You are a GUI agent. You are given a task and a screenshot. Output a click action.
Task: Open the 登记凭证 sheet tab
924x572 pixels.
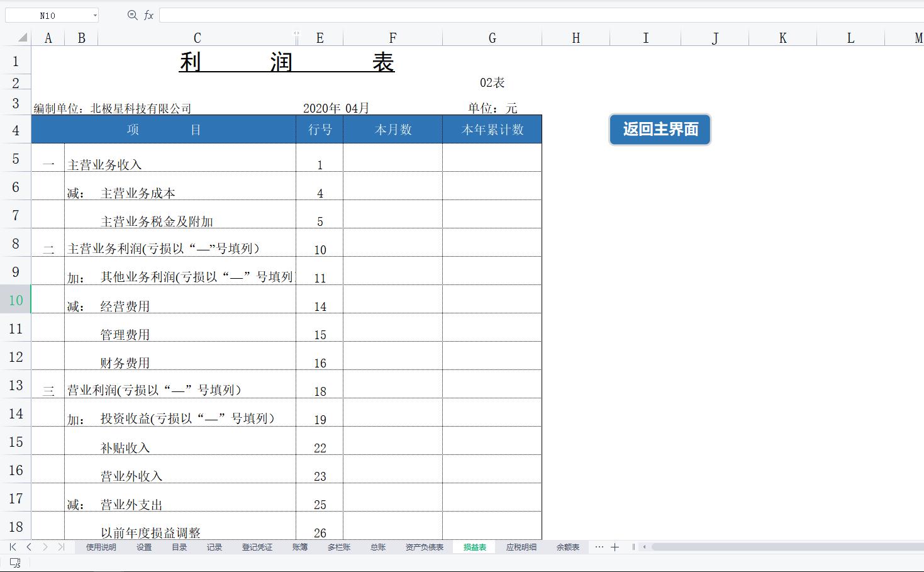tap(256, 547)
